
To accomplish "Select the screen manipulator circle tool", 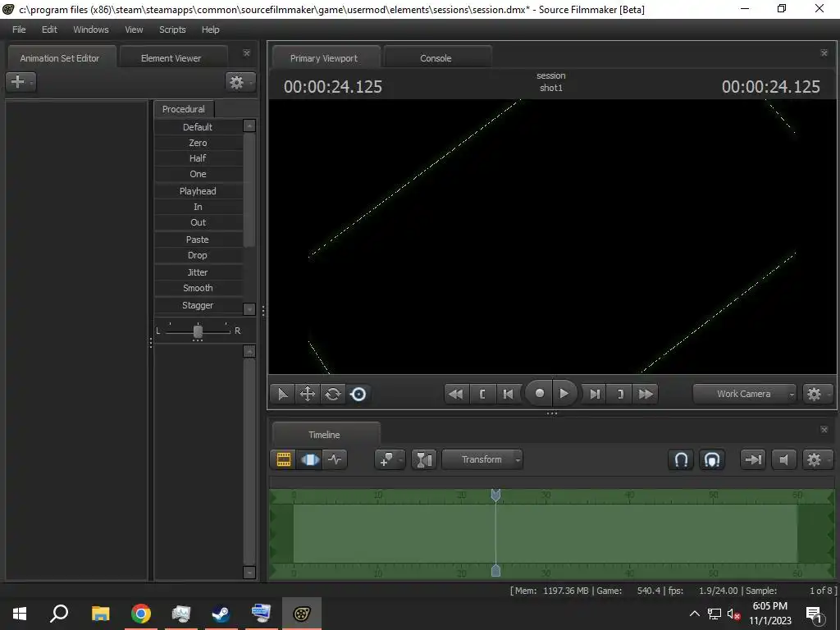I will coord(358,395).
